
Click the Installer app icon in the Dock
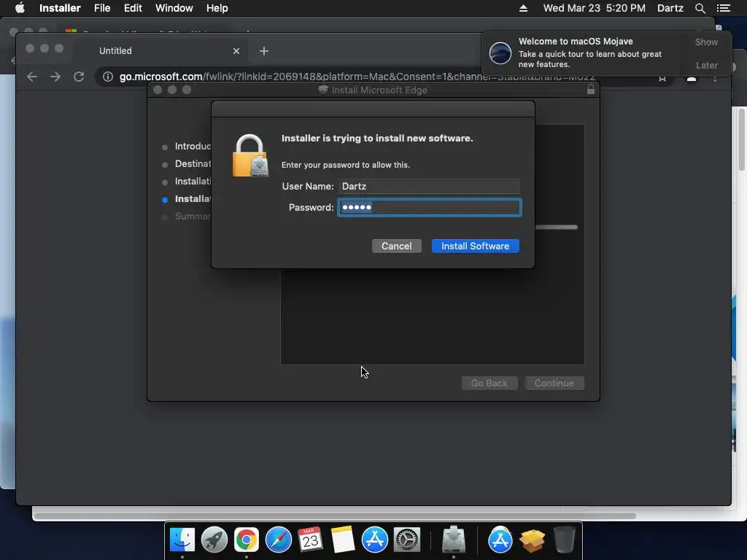pos(453,539)
